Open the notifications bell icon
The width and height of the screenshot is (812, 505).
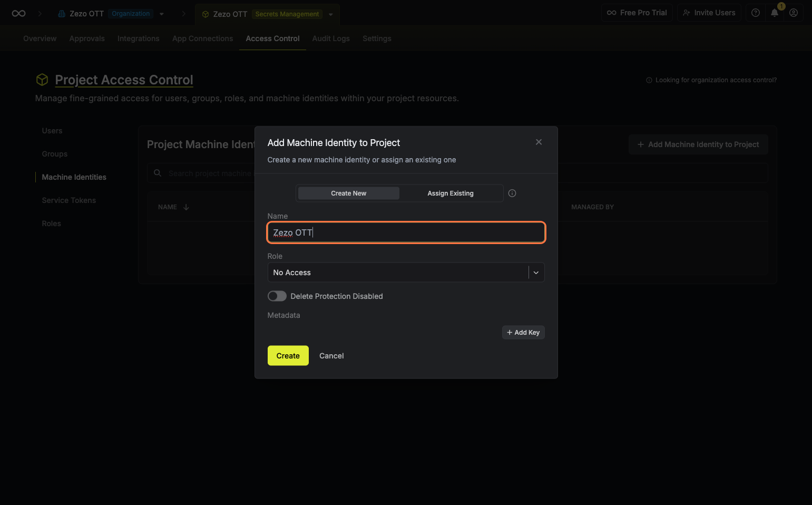775,13
